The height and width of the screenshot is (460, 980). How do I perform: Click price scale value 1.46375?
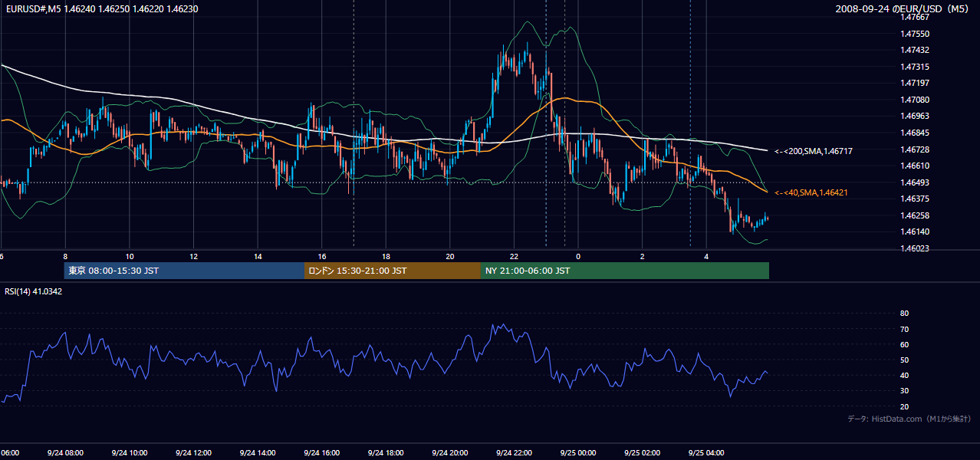pos(914,199)
